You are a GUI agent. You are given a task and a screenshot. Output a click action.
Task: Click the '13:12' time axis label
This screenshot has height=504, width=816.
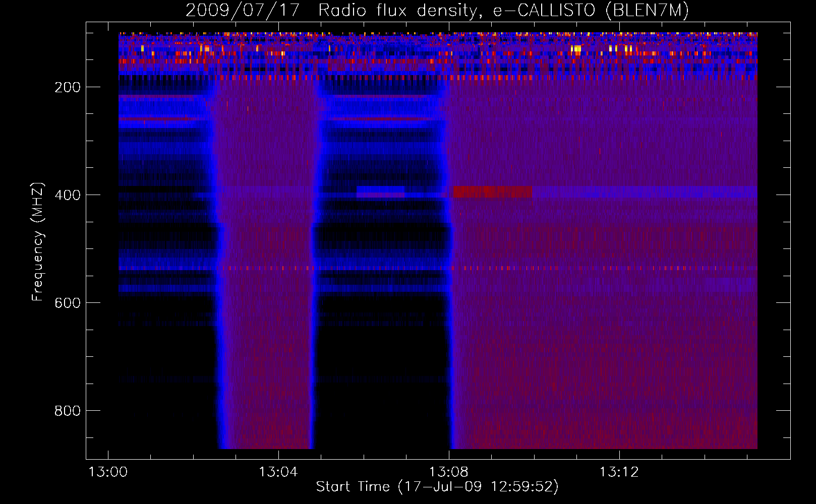pyautogui.click(x=619, y=472)
